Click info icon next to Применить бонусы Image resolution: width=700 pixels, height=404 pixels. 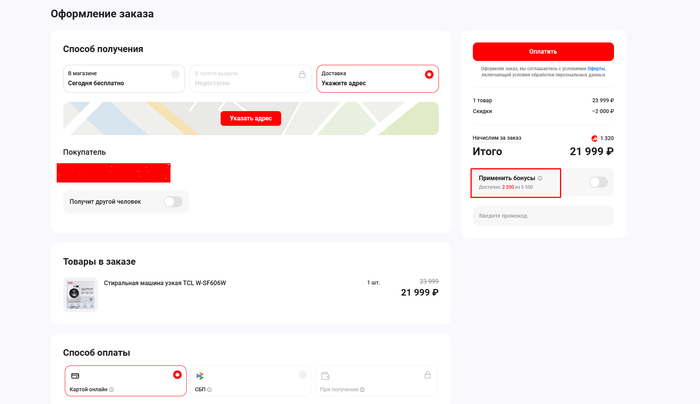coord(540,178)
